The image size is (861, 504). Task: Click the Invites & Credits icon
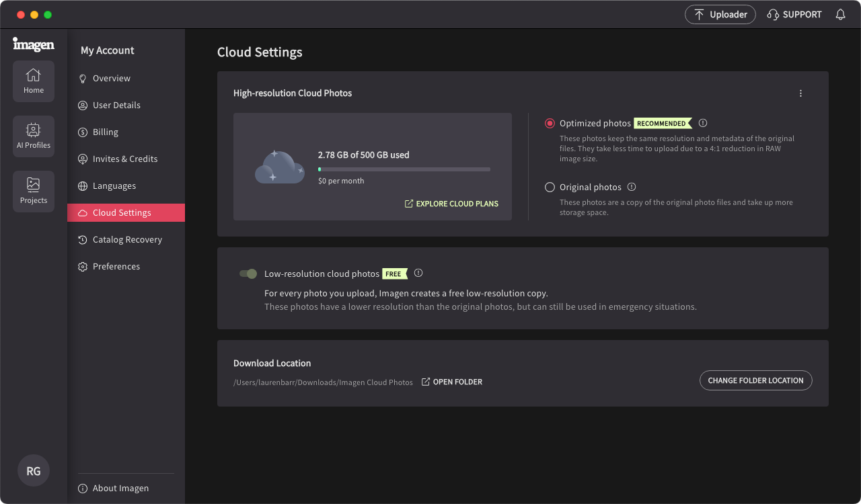pos(83,159)
